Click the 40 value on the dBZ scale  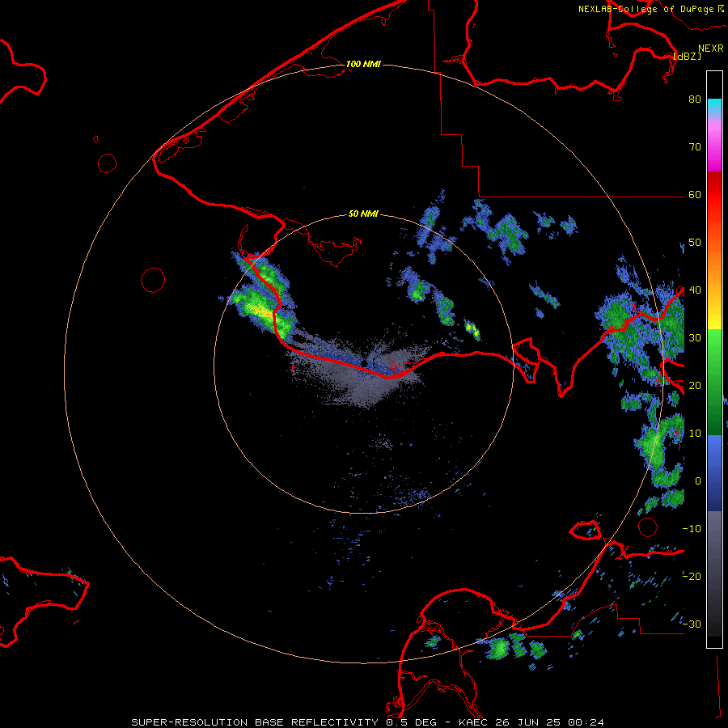coord(695,290)
